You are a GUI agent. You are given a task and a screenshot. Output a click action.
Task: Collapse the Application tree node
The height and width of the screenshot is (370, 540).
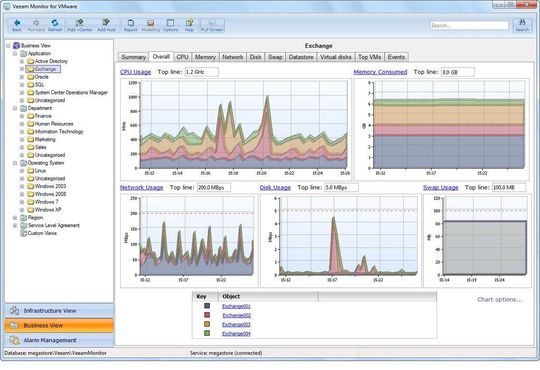(x=15, y=53)
